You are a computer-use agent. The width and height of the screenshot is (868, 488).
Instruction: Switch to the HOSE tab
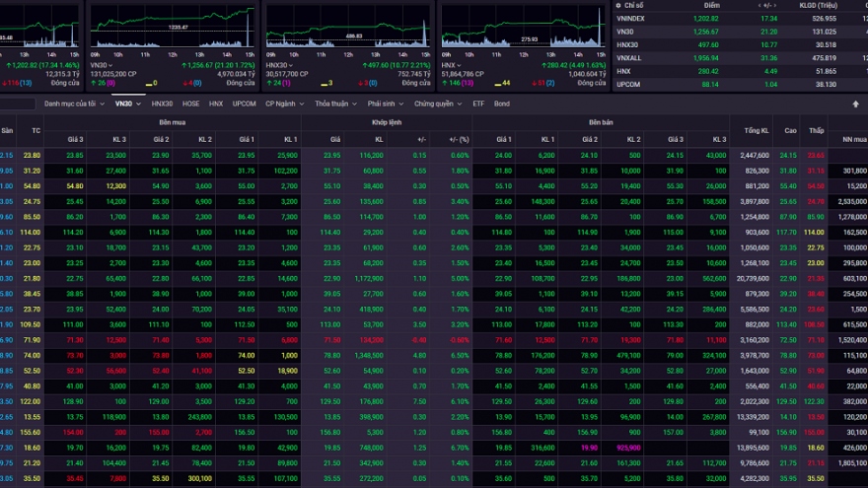[x=190, y=104]
